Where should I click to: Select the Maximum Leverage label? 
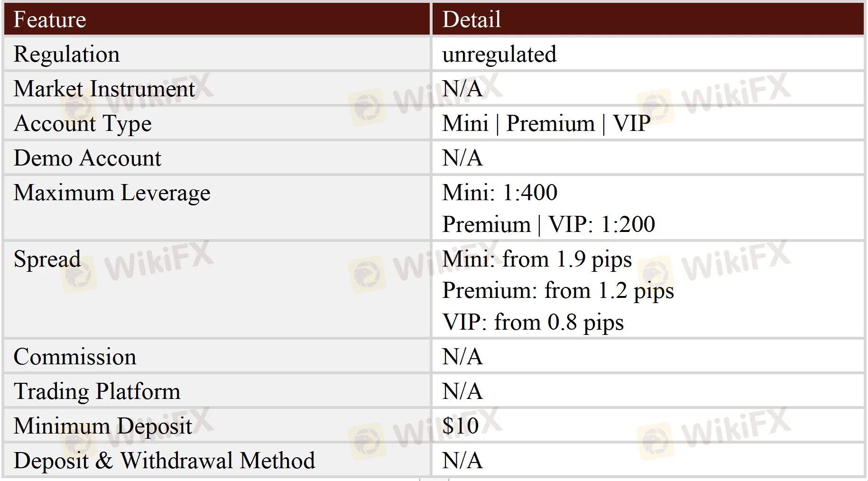[112, 193]
